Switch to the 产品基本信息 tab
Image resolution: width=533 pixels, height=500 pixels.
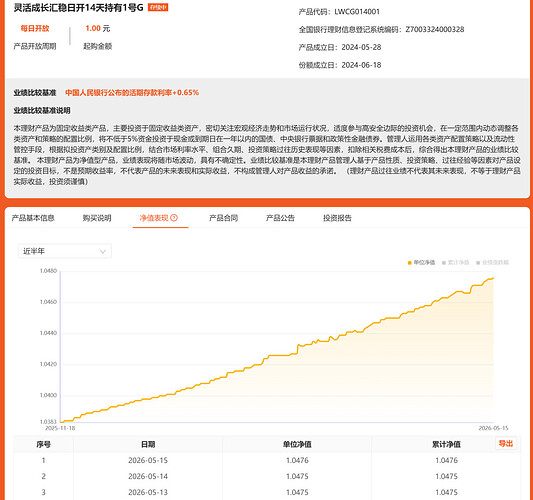(x=33, y=218)
